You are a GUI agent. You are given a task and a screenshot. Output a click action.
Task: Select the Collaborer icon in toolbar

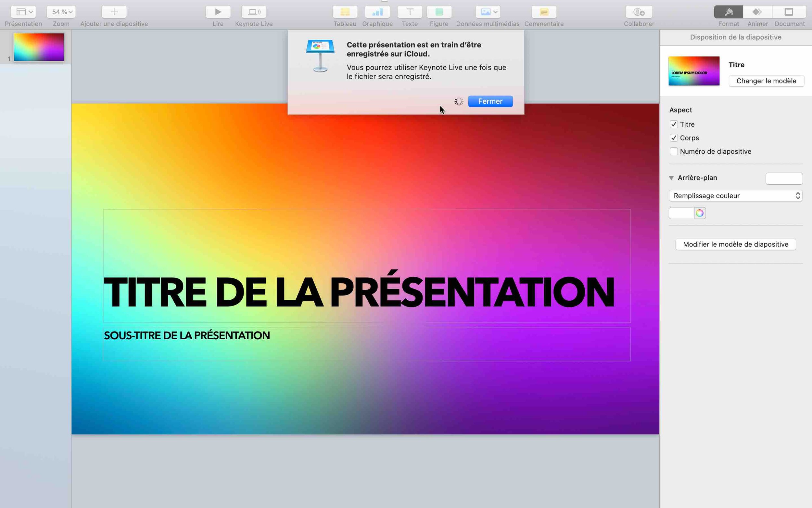639,11
